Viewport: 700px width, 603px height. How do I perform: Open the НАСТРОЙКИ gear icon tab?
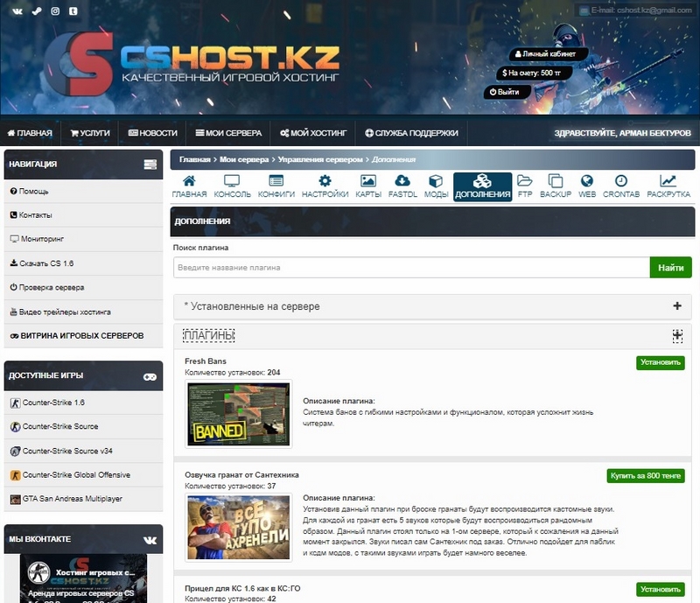point(325,186)
